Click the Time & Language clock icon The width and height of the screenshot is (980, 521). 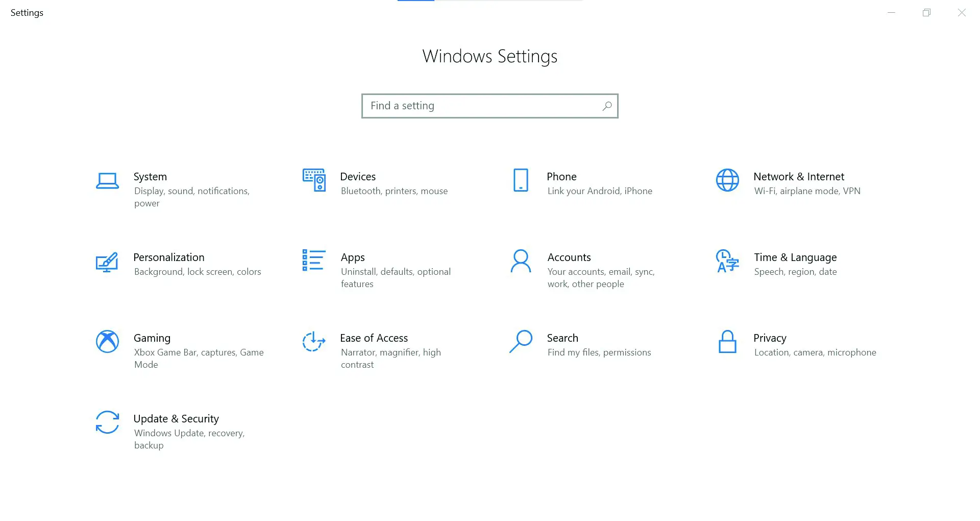point(727,261)
